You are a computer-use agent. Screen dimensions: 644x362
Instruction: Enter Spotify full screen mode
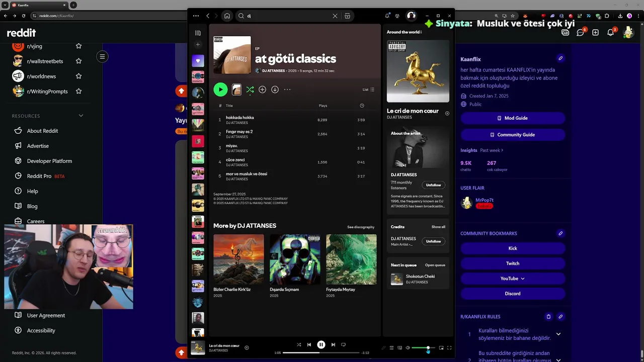pyautogui.click(x=449, y=348)
